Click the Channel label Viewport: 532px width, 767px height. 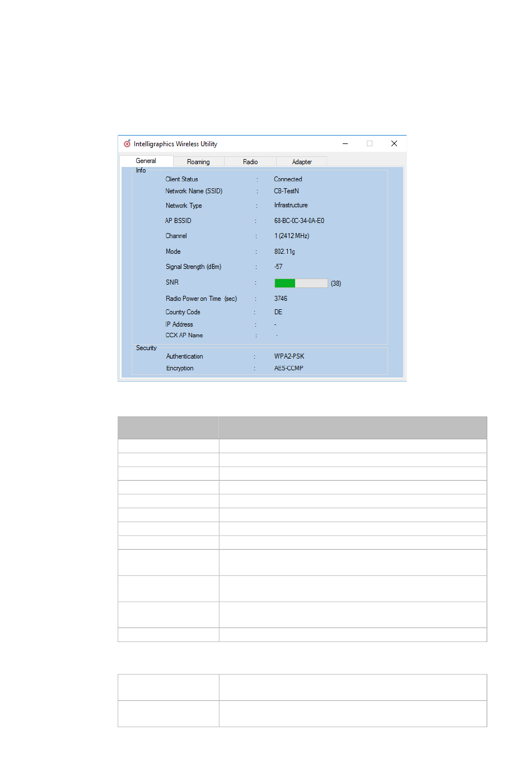tap(176, 236)
